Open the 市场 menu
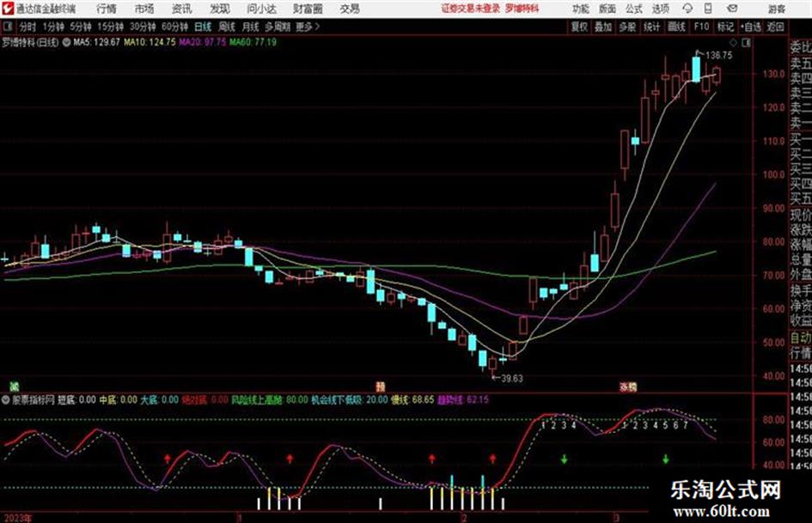The image size is (812, 523). click(144, 9)
